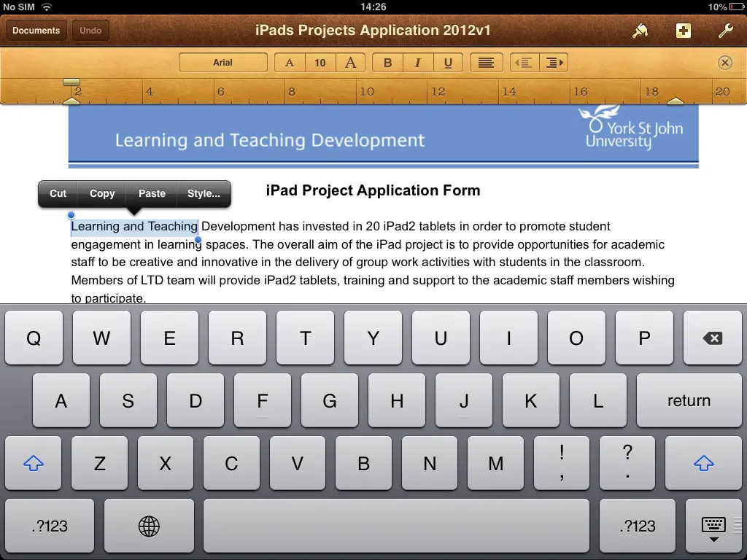
Task: Tap the selection start handle
Action: 71,215
